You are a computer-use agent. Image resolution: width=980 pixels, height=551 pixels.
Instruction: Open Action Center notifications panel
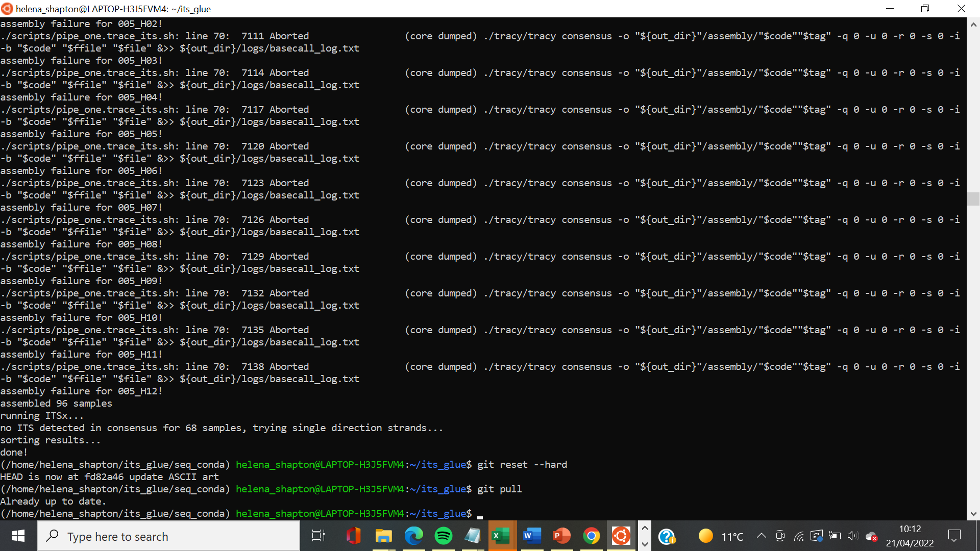(x=955, y=536)
